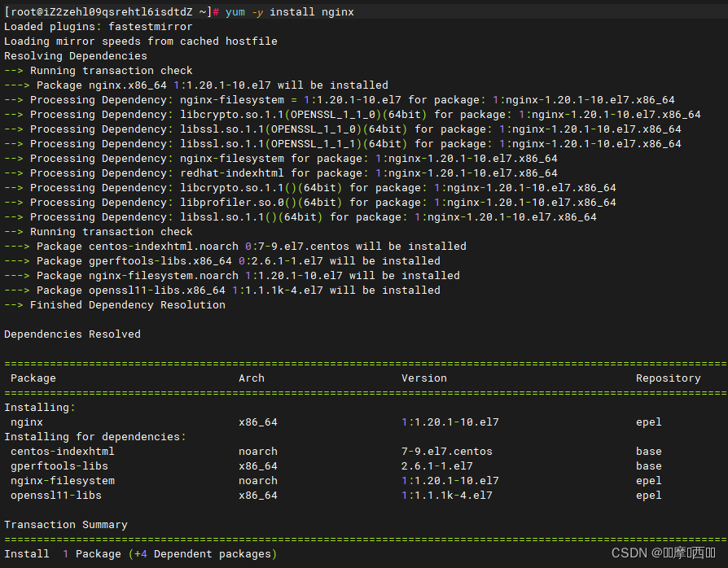Image resolution: width=728 pixels, height=568 pixels.
Task: Click the shell prompt root@iZ2zehl09qsrehtl6isdtdZ
Action: click(x=101, y=12)
